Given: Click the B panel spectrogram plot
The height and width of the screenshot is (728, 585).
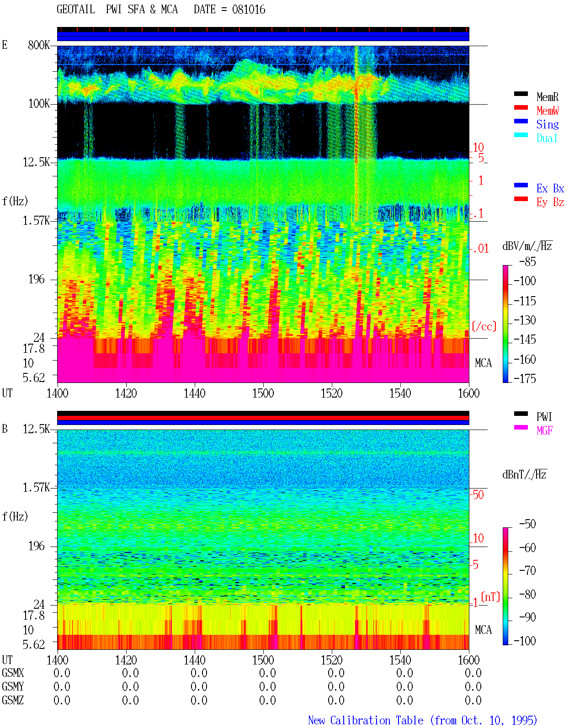Looking at the screenshot, I should tap(263, 540).
